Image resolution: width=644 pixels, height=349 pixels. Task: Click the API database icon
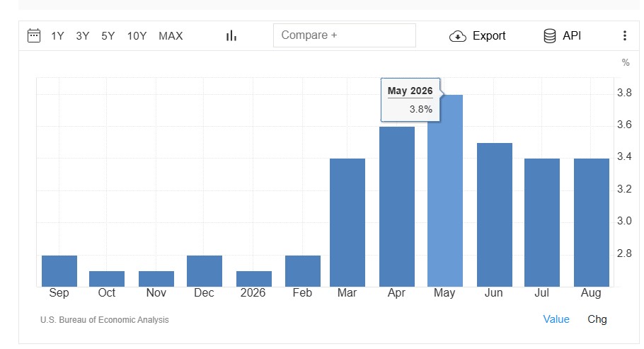(x=550, y=36)
